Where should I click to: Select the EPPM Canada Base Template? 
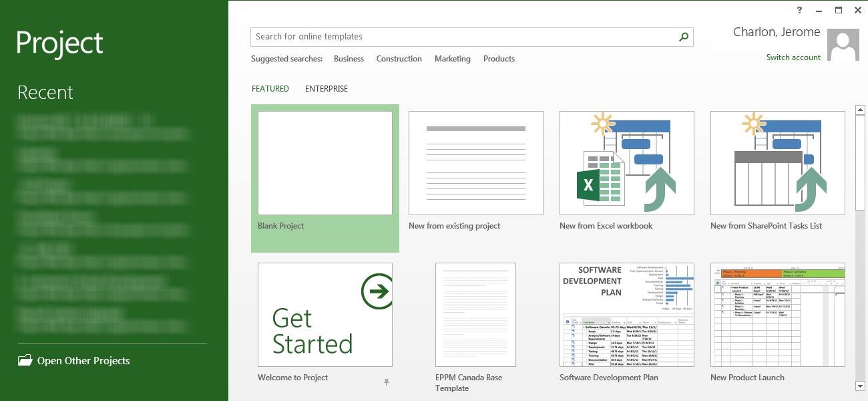(x=476, y=315)
